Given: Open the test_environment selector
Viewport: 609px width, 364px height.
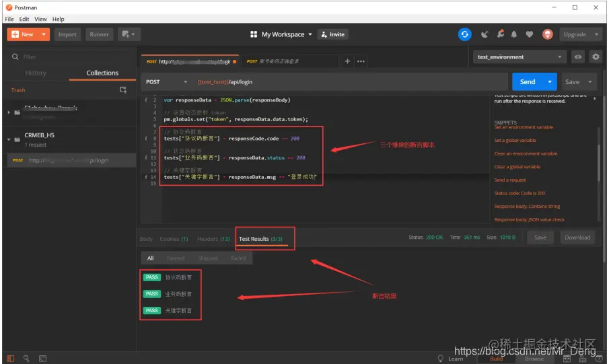Looking at the screenshot, I should [520, 57].
